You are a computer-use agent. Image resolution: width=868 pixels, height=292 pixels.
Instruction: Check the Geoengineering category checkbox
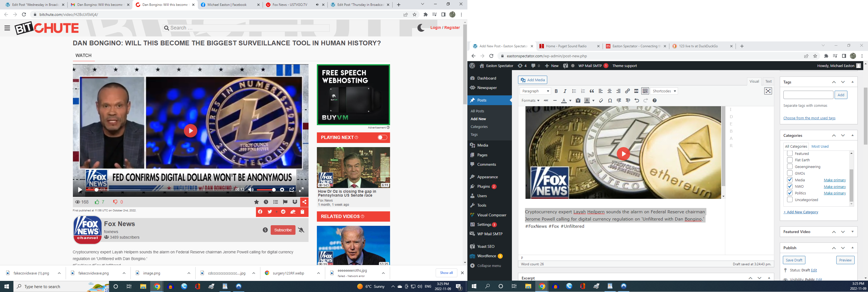click(x=790, y=167)
